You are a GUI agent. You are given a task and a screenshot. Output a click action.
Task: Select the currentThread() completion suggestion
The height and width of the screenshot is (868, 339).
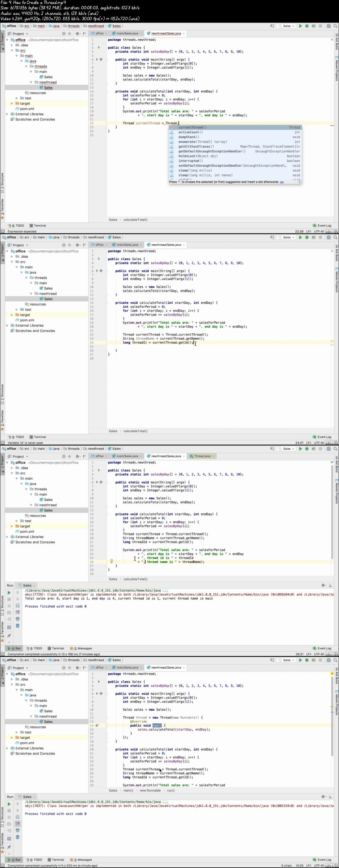tap(235, 127)
